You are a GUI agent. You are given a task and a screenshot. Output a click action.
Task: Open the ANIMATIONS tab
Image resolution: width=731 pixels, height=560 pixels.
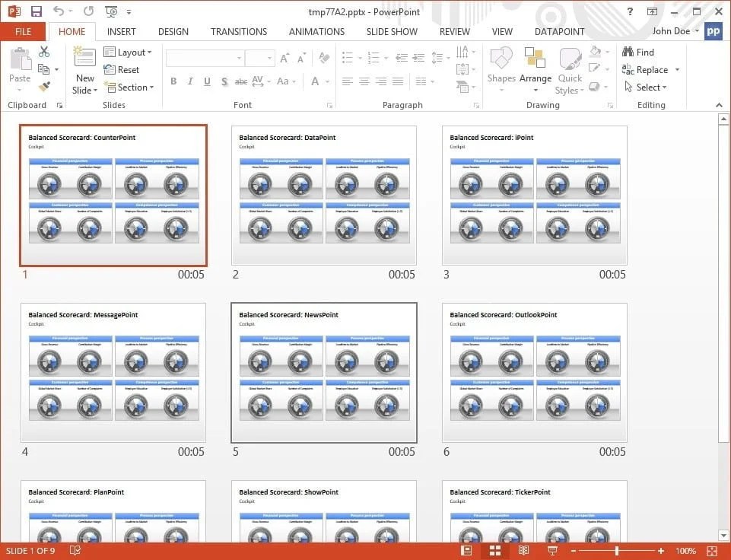click(x=316, y=31)
